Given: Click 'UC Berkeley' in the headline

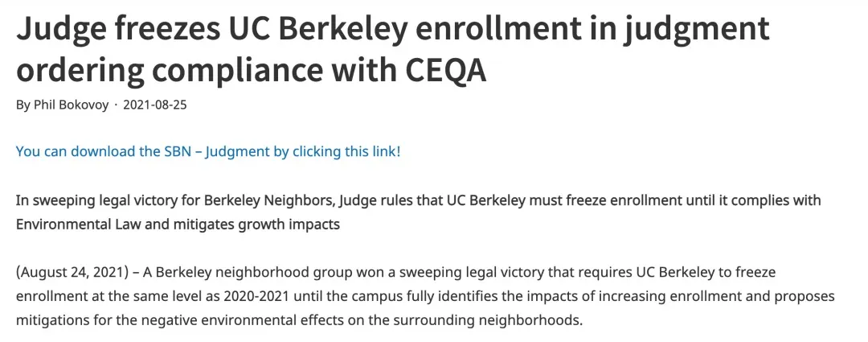Looking at the screenshot, I should [299, 29].
